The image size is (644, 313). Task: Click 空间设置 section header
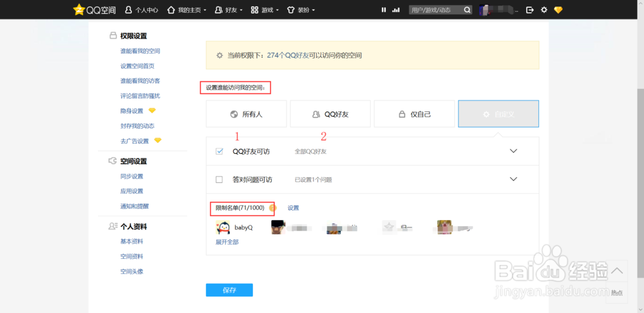coord(133,162)
